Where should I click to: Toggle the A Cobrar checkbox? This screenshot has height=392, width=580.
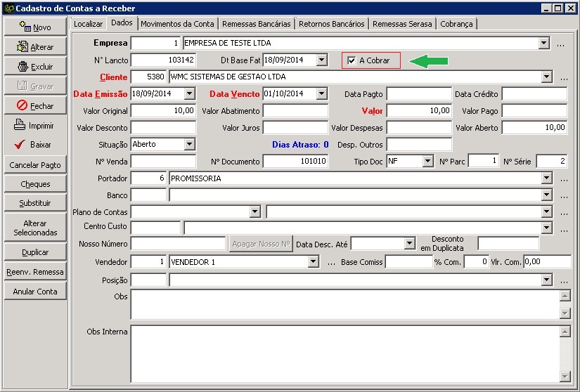pyautogui.click(x=352, y=60)
